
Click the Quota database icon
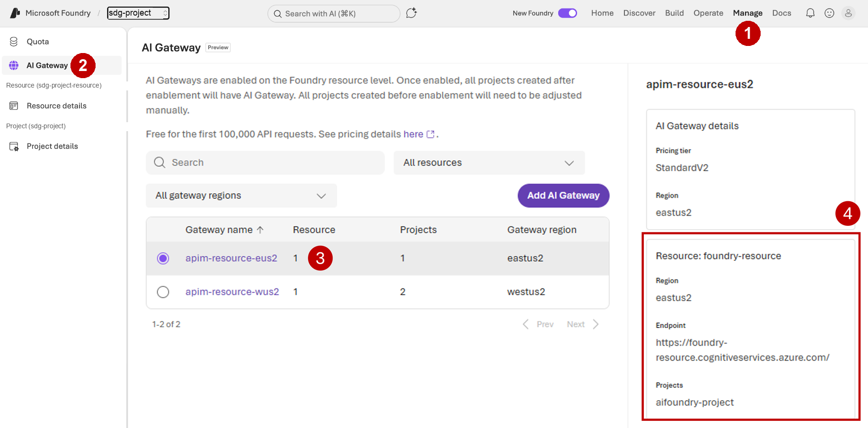point(14,42)
